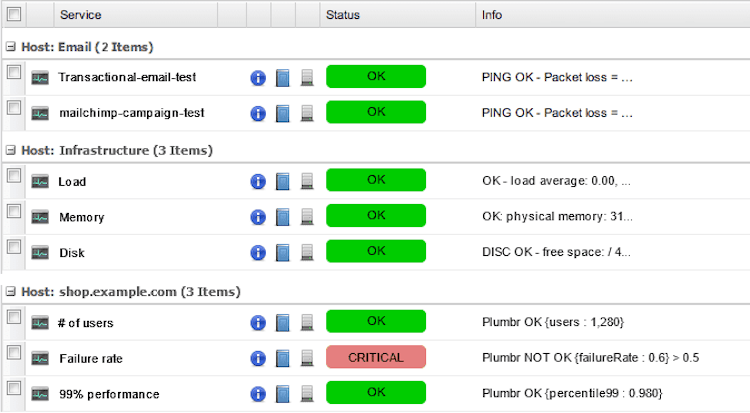Click monitor graph icon beside Load
Screen dimensions: 750x413
pyautogui.click(x=40, y=182)
